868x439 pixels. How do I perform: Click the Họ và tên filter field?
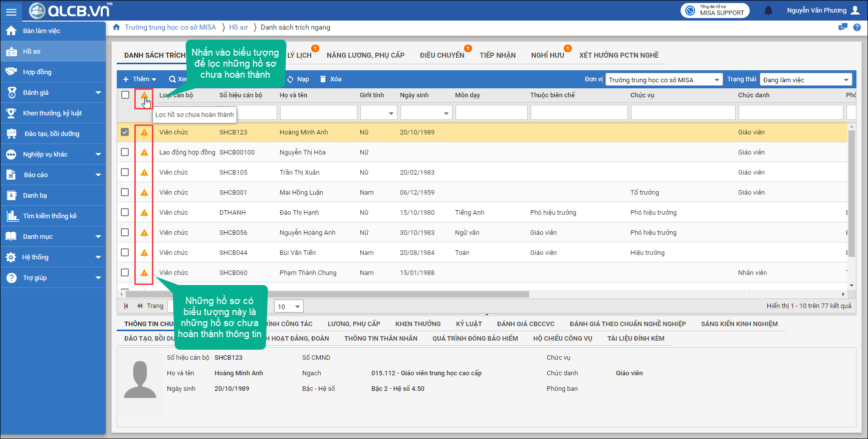click(x=318, y=112)
